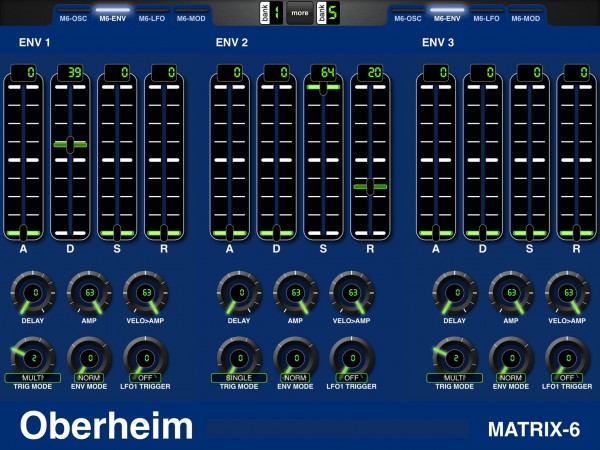Click the ENV 2 Release slider handle
The height and width of the screenshot is (450, 600).
tap(370, 187)
